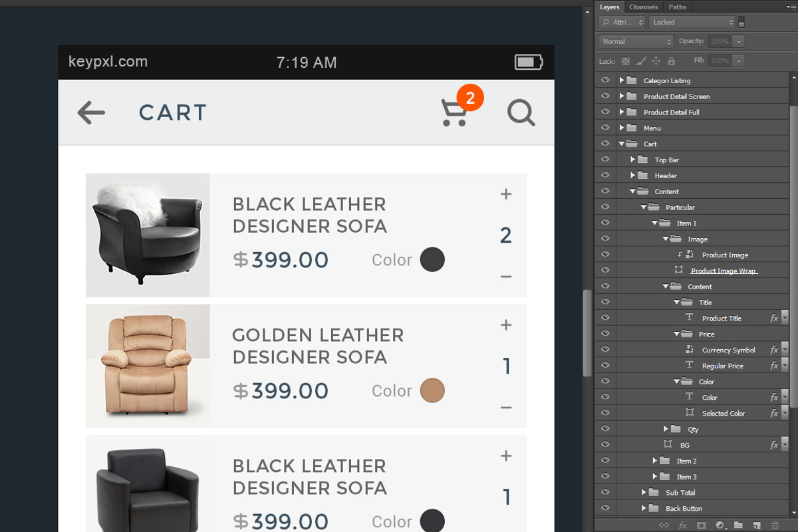Image resolution: width=798 pixels, height=532 pixels.
Task: Expand fx effects on Product Title layer
Action: click(x=784, y=318)
